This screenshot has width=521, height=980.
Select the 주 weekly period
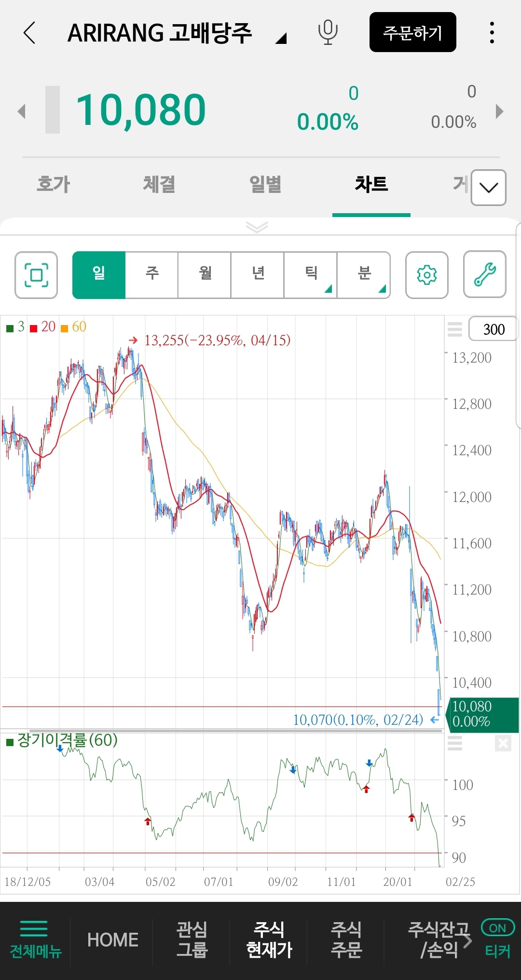[x=152, y=275]
